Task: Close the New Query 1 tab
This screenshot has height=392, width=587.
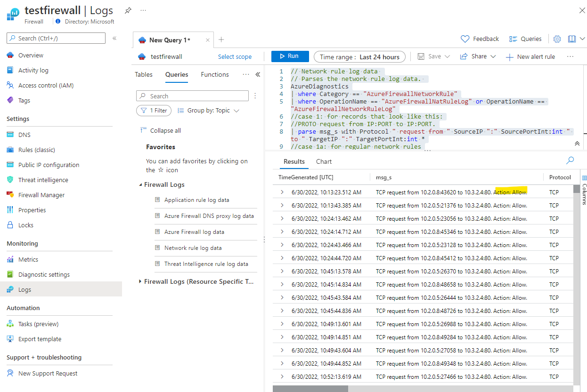Action: pyautogui.click(x=208, y=40)
